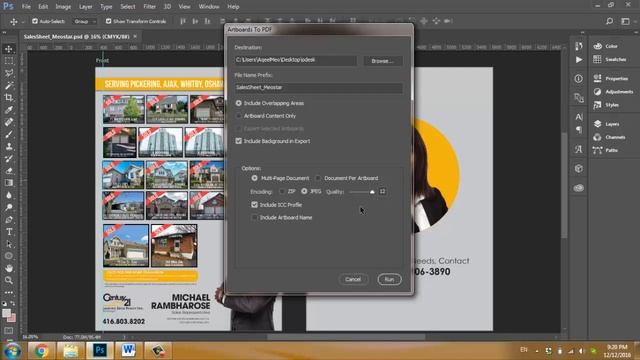Select the Crop tool
Screen dimensions: 640x360
[9, 98]
